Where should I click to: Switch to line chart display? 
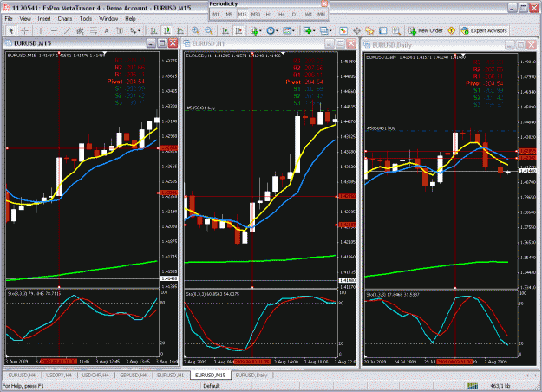click(180, 30)
